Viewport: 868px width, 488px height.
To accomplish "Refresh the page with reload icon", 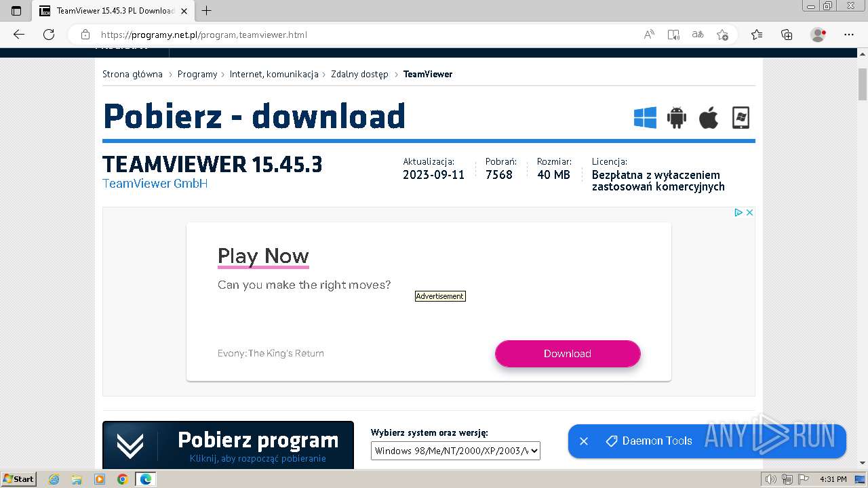I will pos(49,35).
